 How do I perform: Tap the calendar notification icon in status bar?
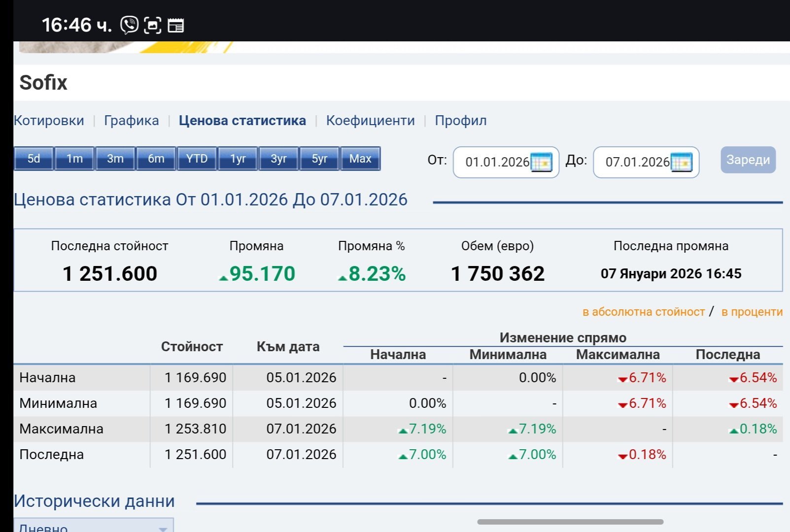tap(175, 25)
